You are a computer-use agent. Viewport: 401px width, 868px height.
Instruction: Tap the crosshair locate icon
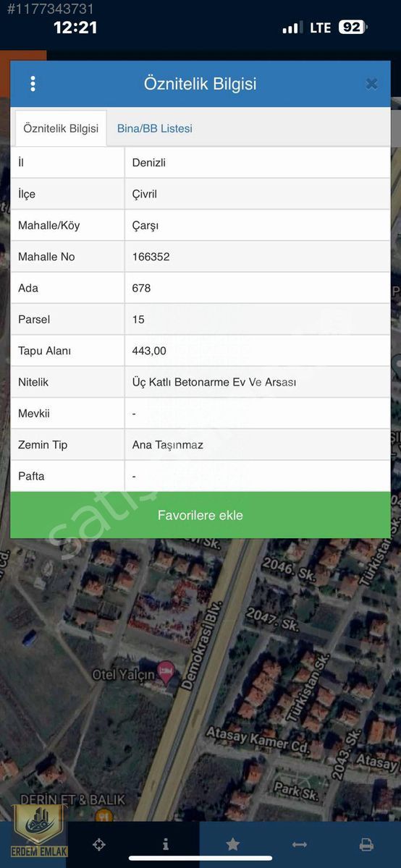pos(100,844)
